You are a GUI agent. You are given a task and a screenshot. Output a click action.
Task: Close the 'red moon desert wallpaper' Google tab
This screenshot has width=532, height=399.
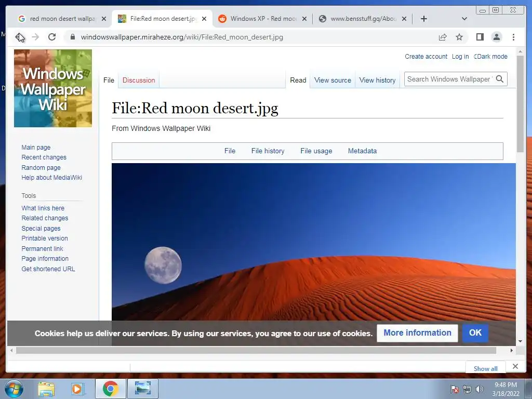click(104, 19)
